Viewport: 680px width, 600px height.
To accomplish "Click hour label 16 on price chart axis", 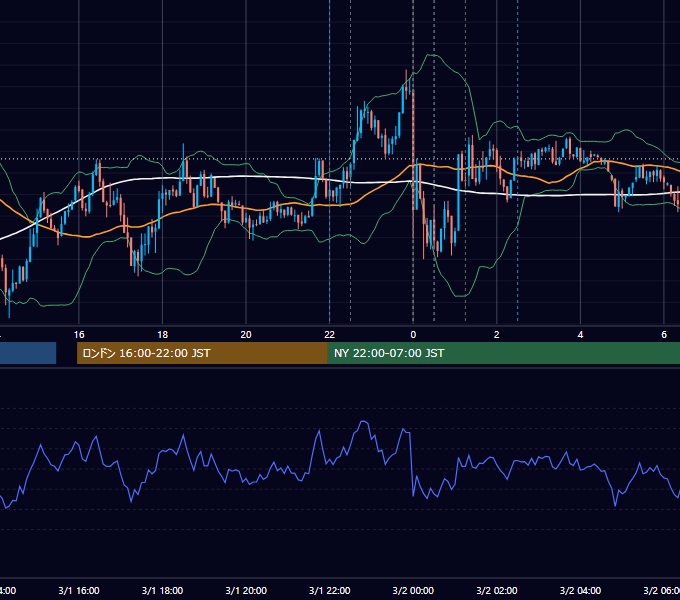I will pos(79,335).
